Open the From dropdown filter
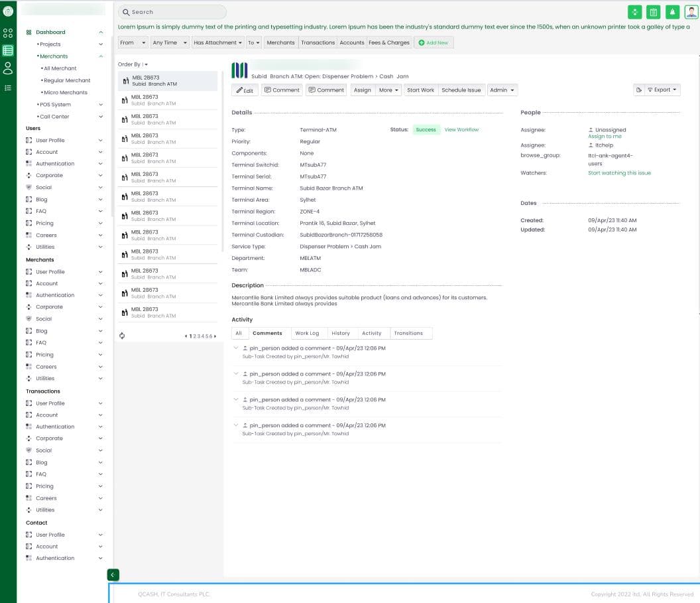 (133, 42)
